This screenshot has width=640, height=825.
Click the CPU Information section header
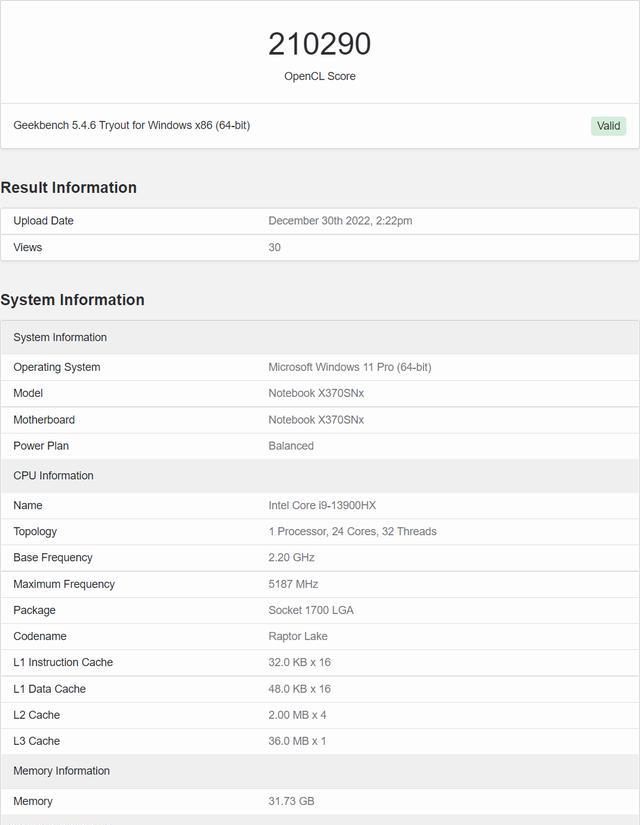coord(319,476)
